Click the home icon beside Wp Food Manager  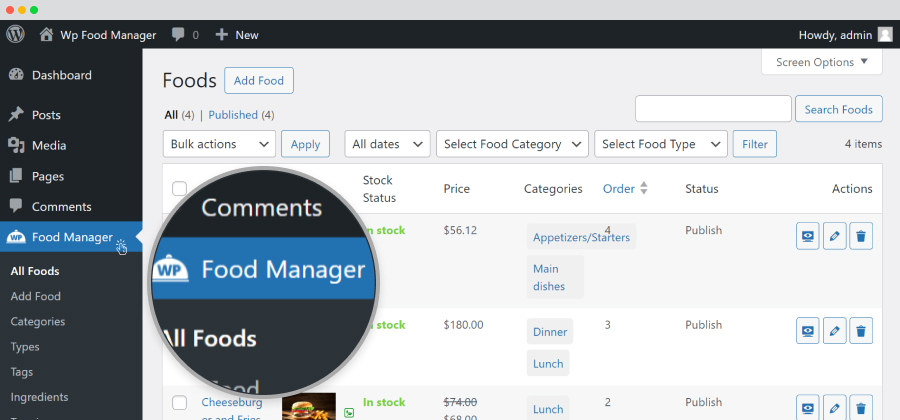(x=46, y=35)
